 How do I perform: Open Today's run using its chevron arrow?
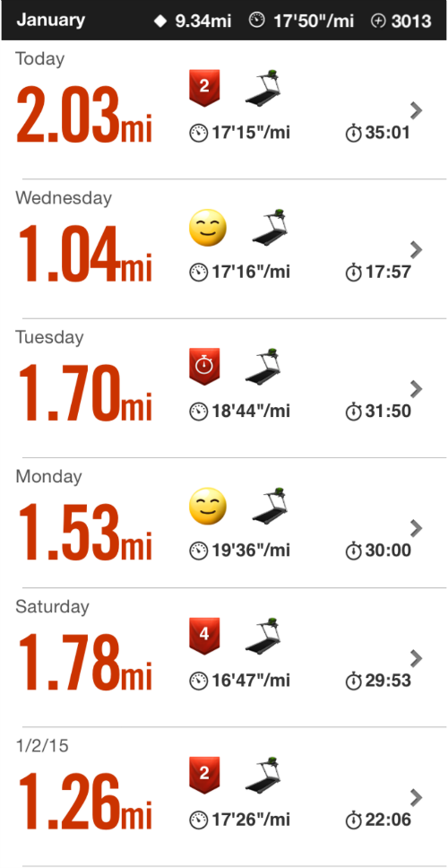tap(417, 110)
